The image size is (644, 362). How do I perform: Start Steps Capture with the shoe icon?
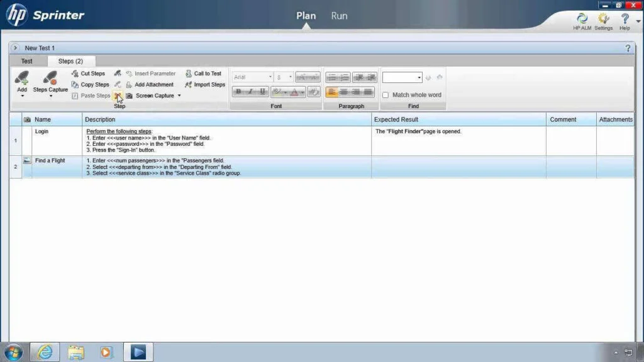(50, 78)
